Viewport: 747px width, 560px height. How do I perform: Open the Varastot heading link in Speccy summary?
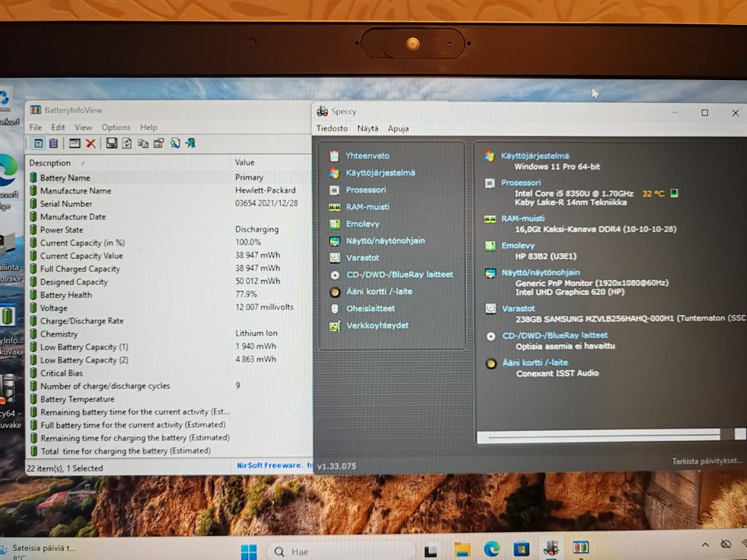point(518,309)
